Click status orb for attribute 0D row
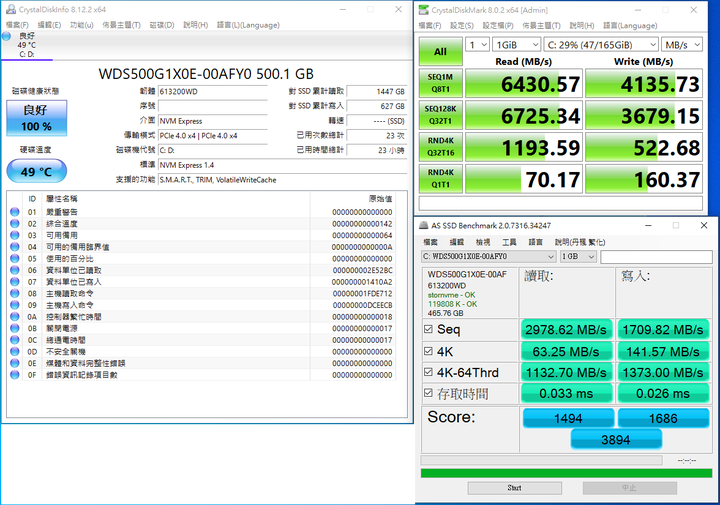The image size is (720, 505). point(15,352)
